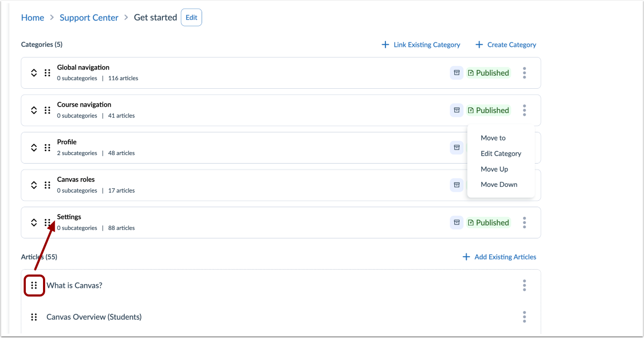Click drag handle next to Global navigation
Viewport: 644px width, 338px height.
click(47, 73)
